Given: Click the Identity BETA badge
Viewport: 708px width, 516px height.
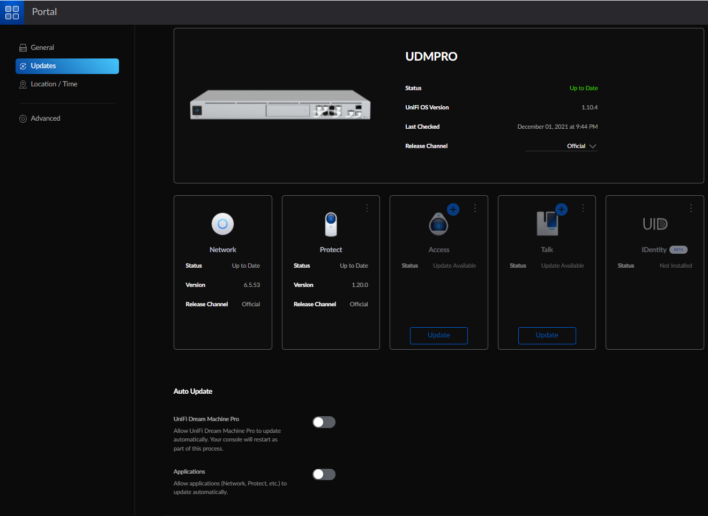Looking at the screenshot, I should click(x=678, y=250).
